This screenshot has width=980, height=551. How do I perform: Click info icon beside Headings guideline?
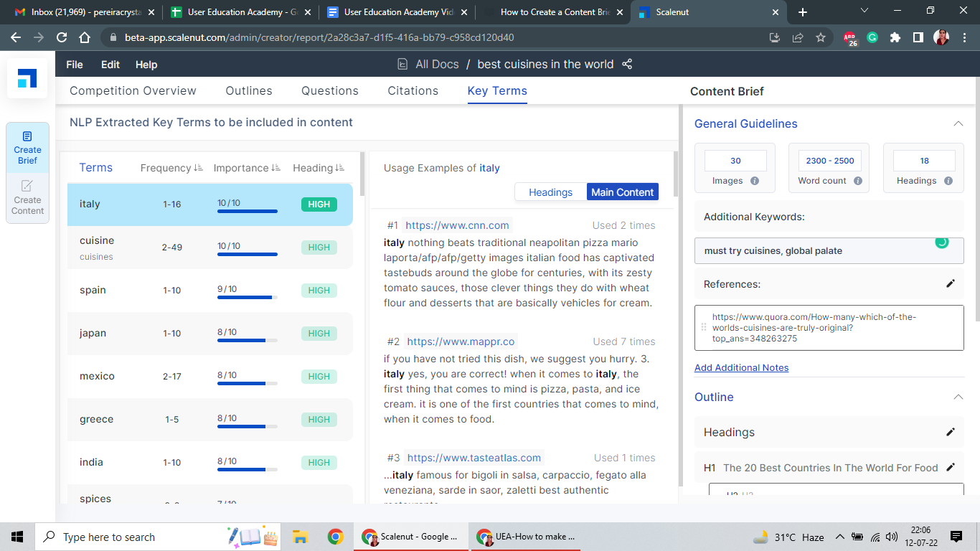click(x=948, y=181)
